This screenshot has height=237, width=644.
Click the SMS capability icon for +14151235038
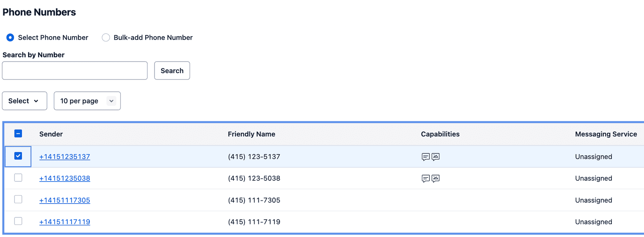point(426,178)
